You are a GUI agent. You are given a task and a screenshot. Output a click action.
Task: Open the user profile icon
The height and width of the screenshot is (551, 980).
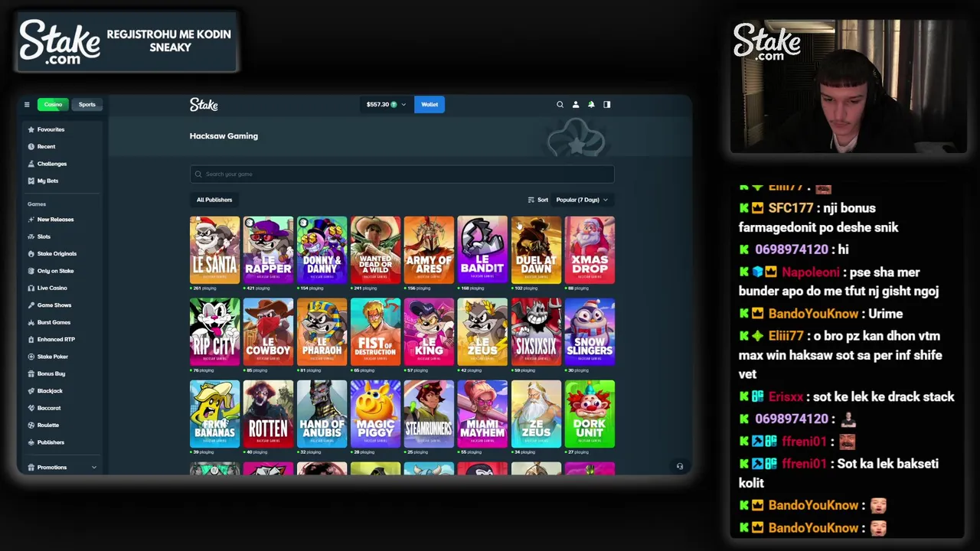[576, 104]
